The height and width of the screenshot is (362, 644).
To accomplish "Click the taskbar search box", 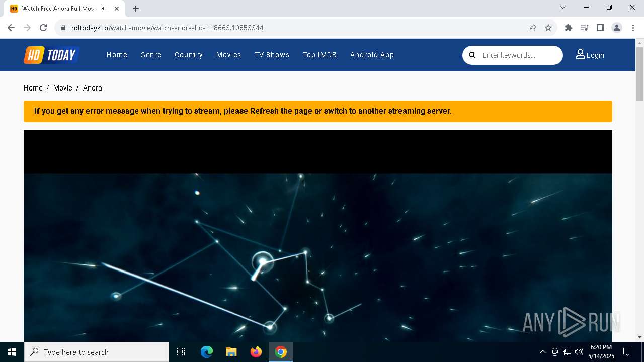I will click(97, 352).
